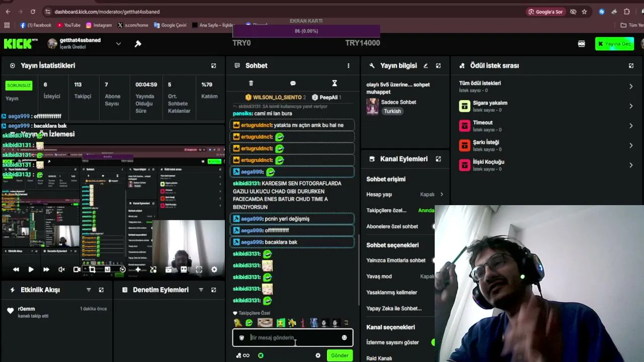Viewport: 644px width, 362px height.
Task: Play the stream preview
Action: point(31,269)
